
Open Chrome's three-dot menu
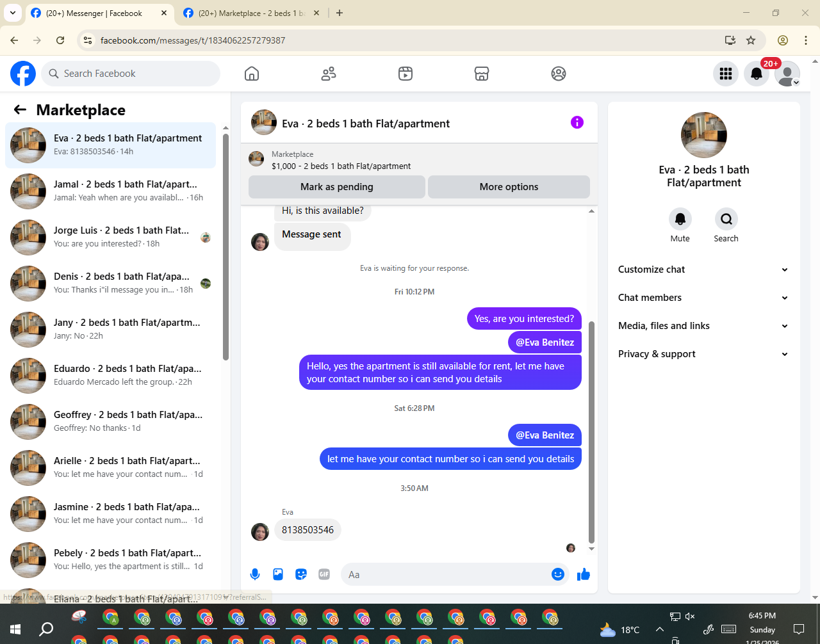point(805,40)
